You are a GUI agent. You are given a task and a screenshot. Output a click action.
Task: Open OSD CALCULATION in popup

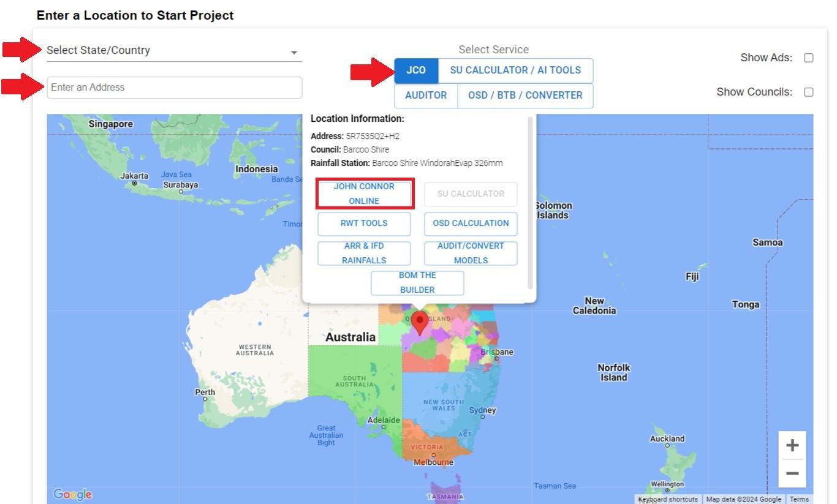(x=471, y=224)
